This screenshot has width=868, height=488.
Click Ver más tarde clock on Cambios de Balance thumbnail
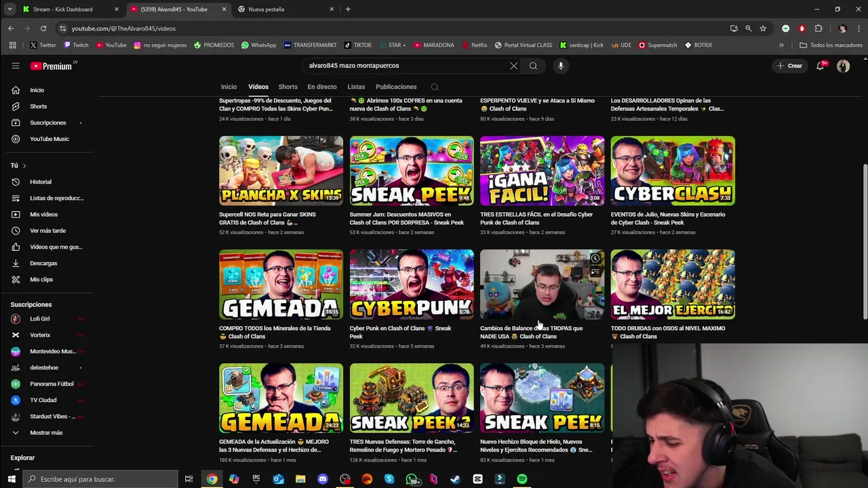595,258
